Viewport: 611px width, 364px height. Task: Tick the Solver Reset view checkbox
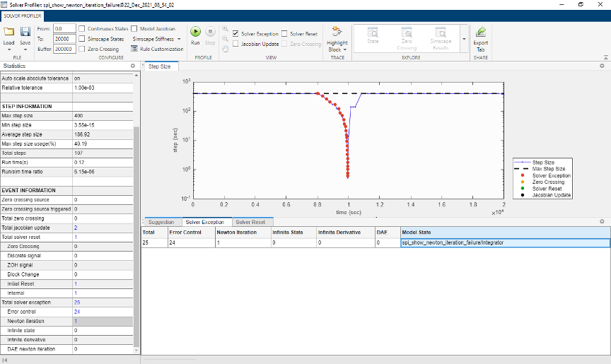coord(284,33)
